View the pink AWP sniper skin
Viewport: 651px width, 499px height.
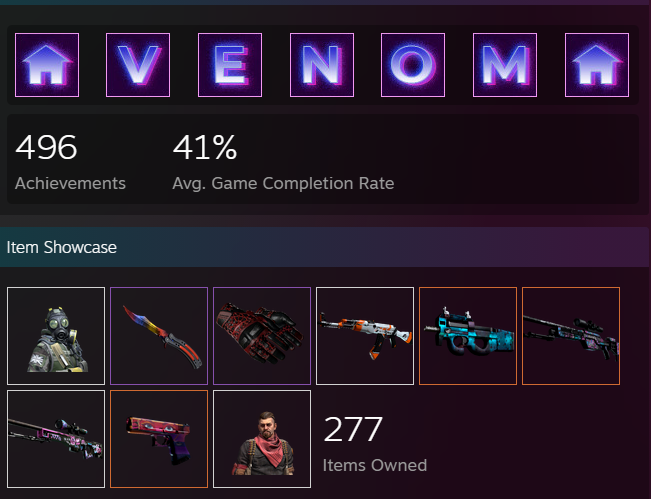[56, 439]
